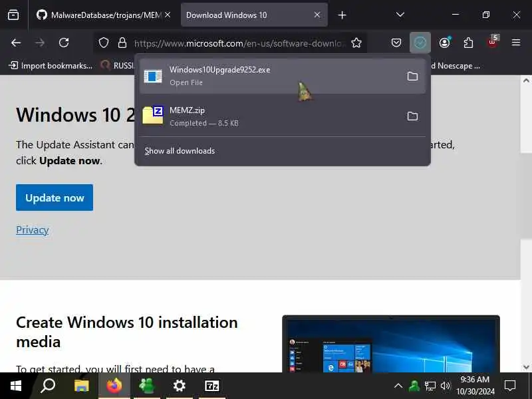This screenshot has height=399, width=532.
Task: Show Windows10Upgrade9252.exe in folder
Action: coord(412,76)
